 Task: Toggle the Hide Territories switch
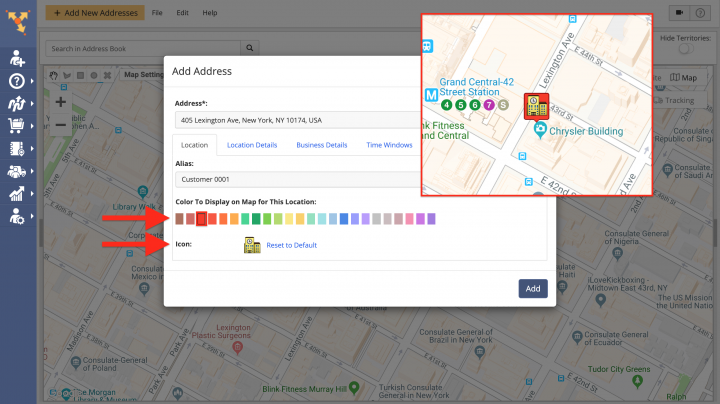pyautogui.click(x=686, y=49)
